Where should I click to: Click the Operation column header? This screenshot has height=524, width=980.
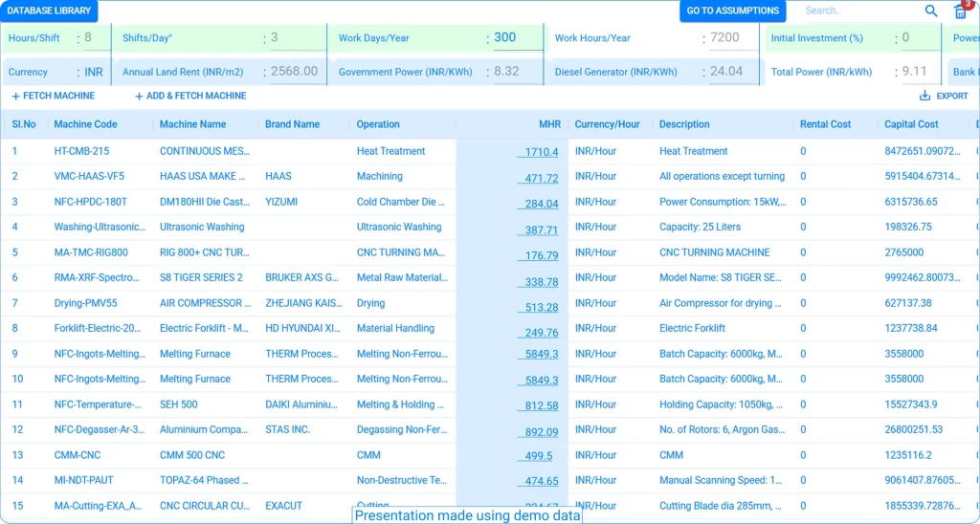378,124
